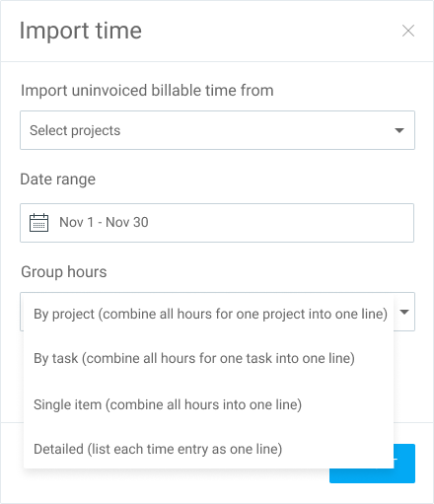
Task: Open the calendar icon date picker
Action: (x=38, y=223)
